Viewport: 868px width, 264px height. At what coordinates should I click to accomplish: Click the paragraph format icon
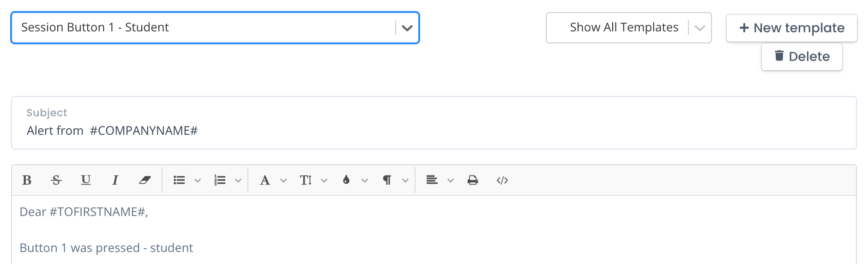(387, 180)
